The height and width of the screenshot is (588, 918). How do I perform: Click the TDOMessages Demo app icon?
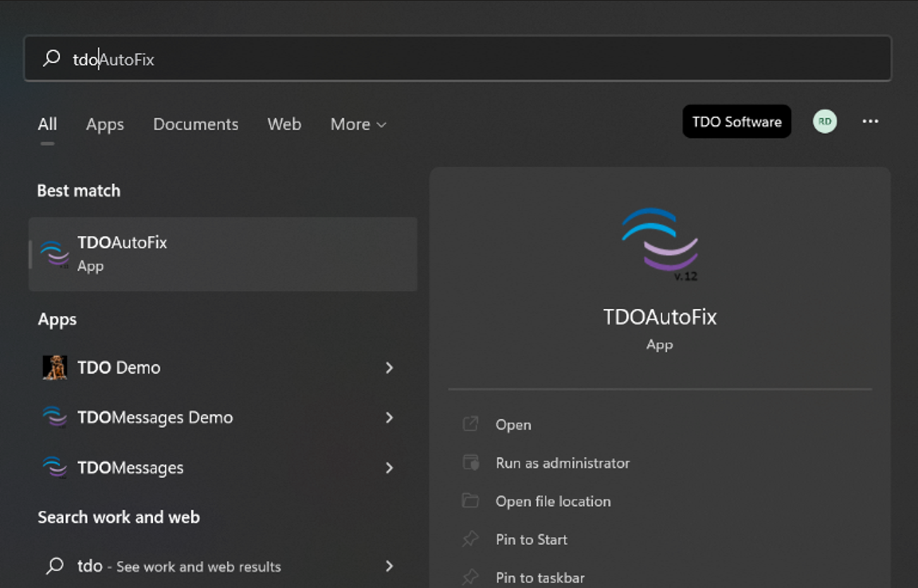[x=54, y=417]
